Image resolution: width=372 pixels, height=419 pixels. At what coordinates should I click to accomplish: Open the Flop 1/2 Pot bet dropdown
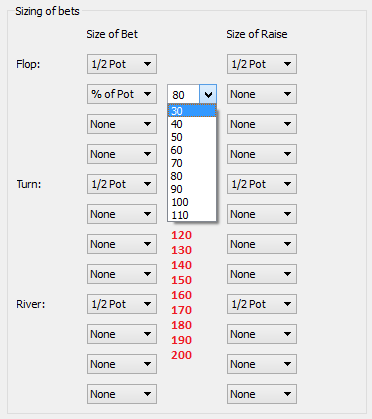tap(122, 64)
